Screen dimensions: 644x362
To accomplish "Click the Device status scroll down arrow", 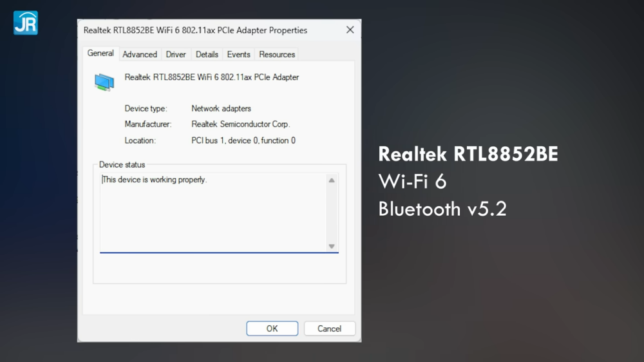I will 332,246.
